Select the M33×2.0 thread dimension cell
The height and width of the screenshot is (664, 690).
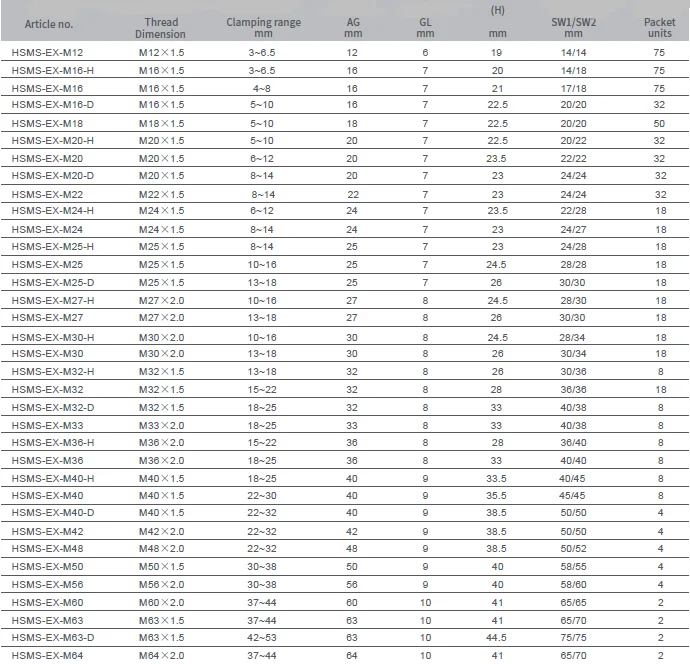pos(161,424)
